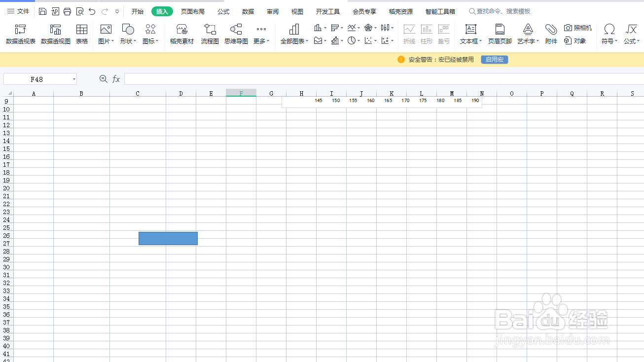Click the Line sparkline (折线) button
The width and height of the screenshot is (644, 362).
[409, 35]
